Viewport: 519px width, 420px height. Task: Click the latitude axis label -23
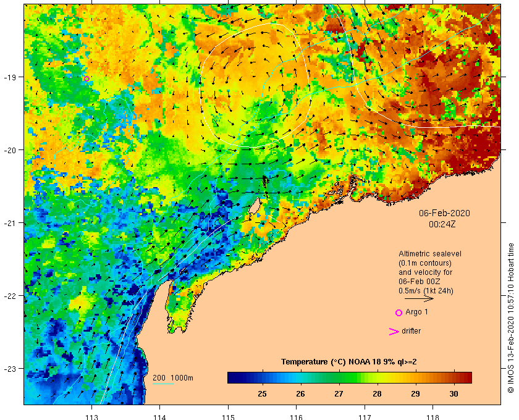(x=10, y=369)
